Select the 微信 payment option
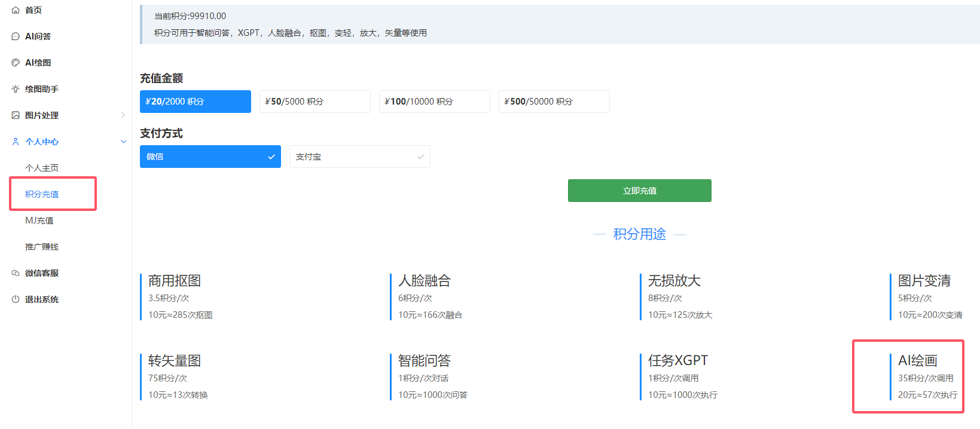This screenshot has height=429, width=980. tap(210, 157)
